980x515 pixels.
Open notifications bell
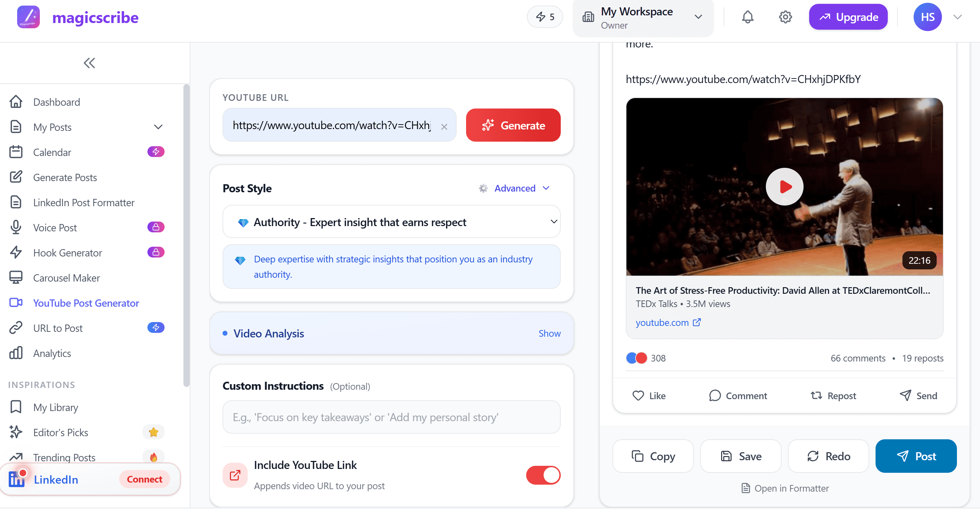pyautogui.click(x=748, y=17)
